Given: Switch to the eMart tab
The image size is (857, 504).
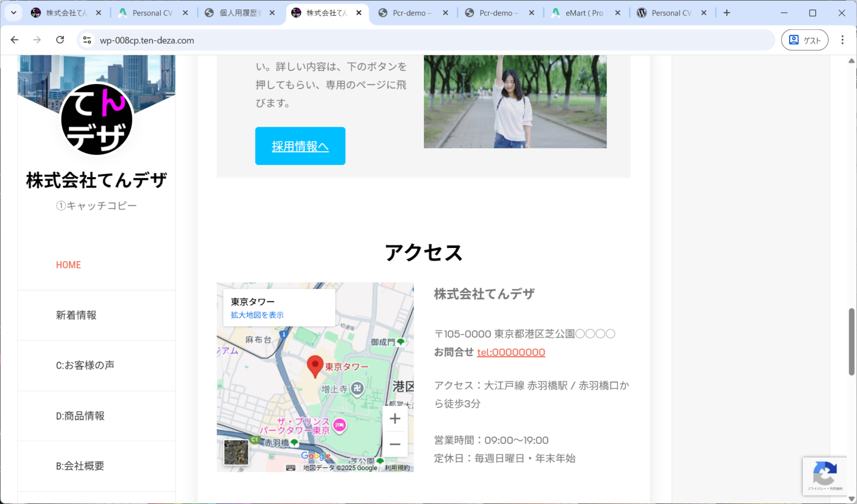Looking at the screenshot, I should pos(584,13).
